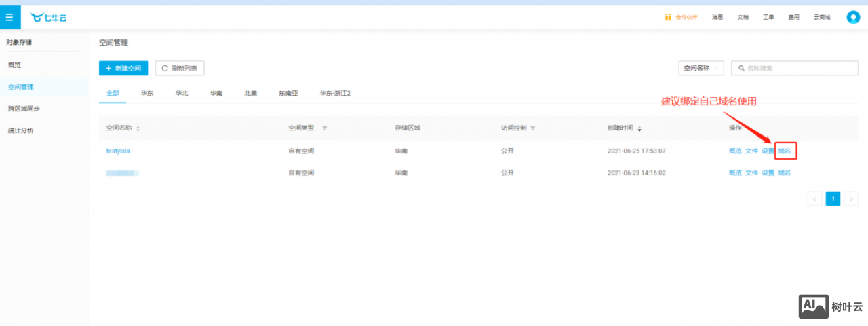Click 域名 link for testyixia row
The image size is (868, 326).
click(784, 151)
